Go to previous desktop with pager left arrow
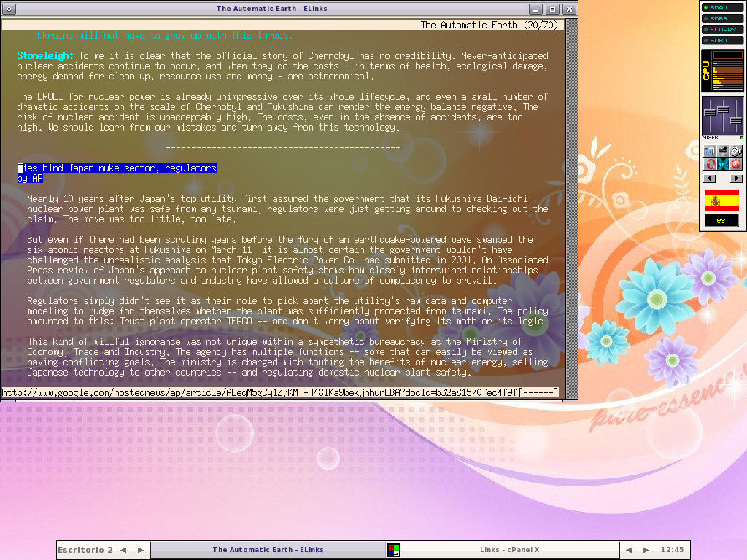 123,550
